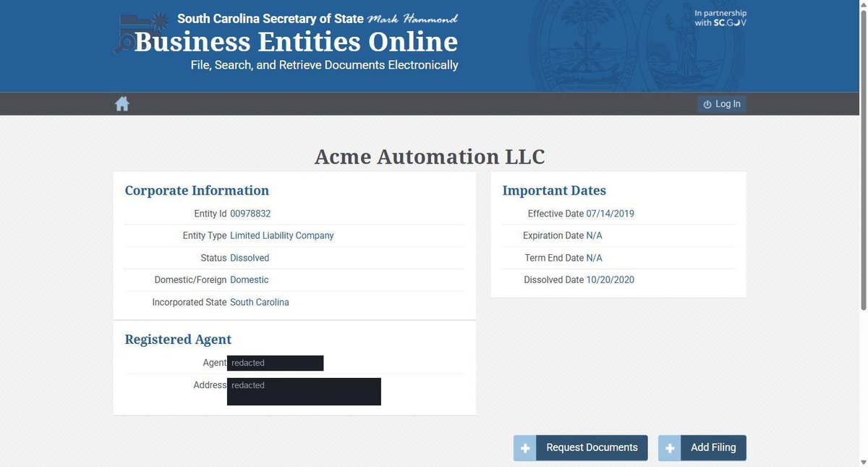Open the SC.GOV partnership logo
Screen dimensions: 868x467
tap(720, 18)
